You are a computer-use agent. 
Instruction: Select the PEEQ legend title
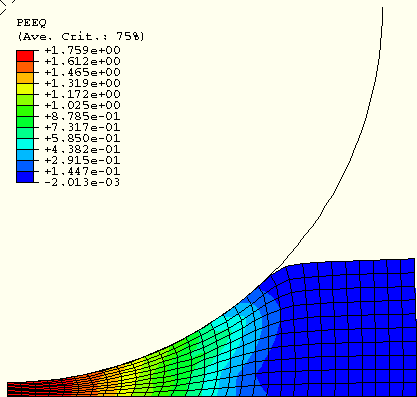pyautogui.click(x=32, y=23)
